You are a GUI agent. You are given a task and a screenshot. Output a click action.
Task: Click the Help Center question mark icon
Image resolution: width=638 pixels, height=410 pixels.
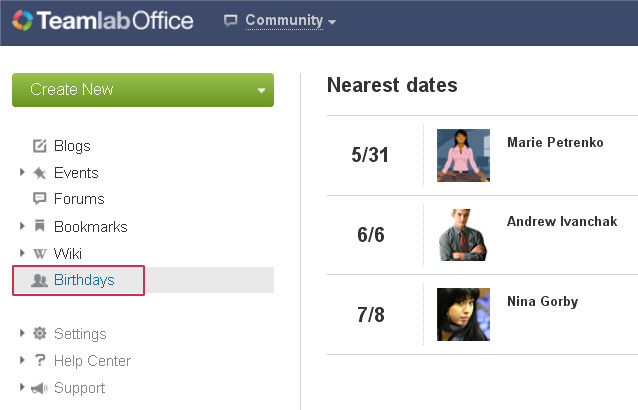[39, 360]
